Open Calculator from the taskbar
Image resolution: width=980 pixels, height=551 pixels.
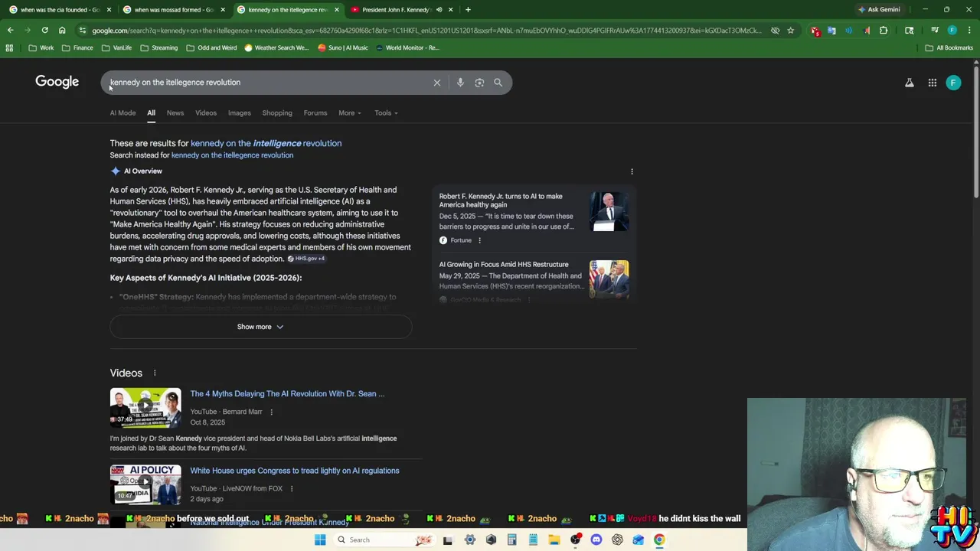511,540
